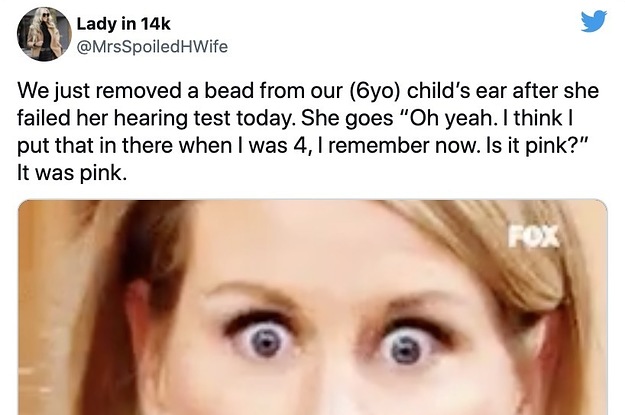Screen dimensions: 625x415
Task: Click the phrase 'hearing test today'
Action: tap(204, 118)
